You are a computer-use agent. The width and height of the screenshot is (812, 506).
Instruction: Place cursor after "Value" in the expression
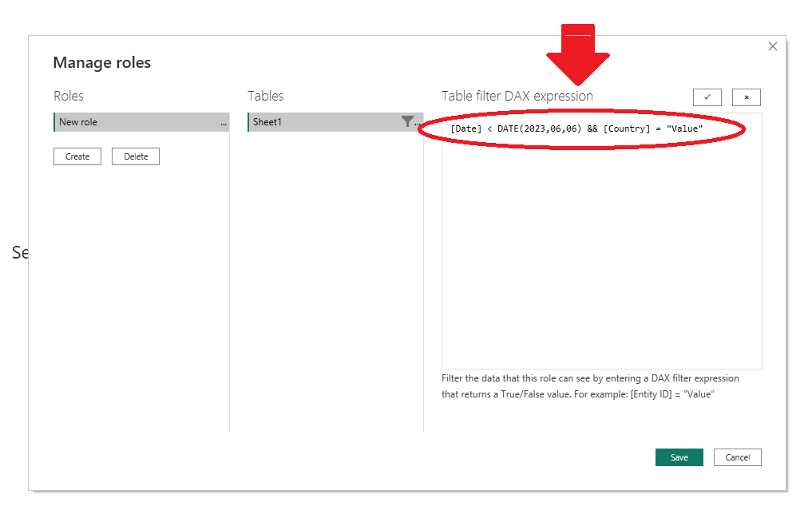click(x=707, y=128)
